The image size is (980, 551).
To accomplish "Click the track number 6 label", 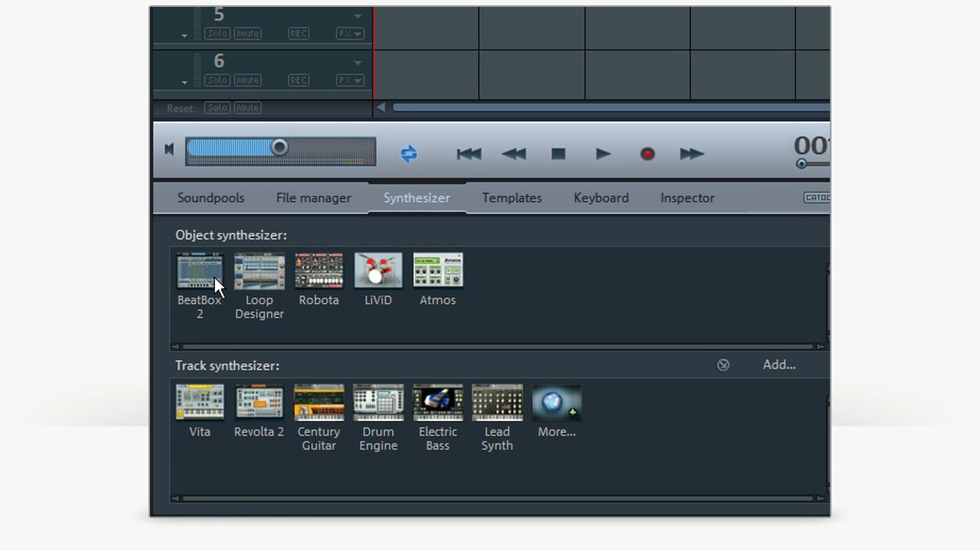I will tap(219, 60).
